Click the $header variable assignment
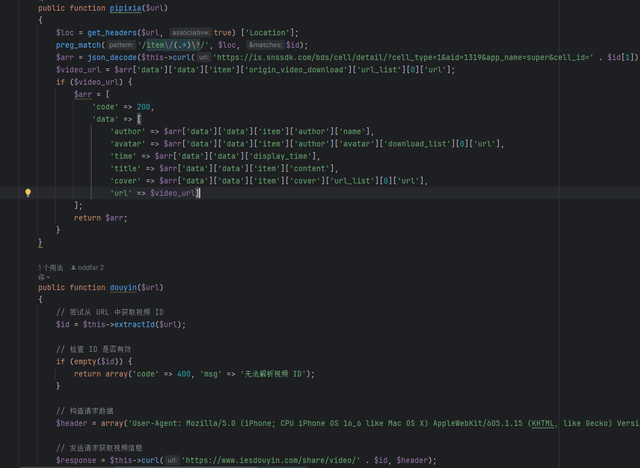This screenshot has height=468, width=640. click(71, 423)
